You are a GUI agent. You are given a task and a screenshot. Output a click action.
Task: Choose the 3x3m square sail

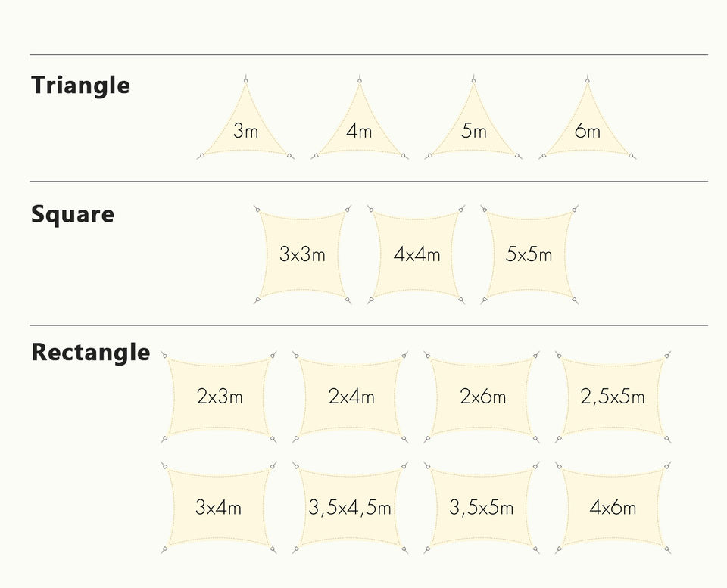tap(302, 254)
